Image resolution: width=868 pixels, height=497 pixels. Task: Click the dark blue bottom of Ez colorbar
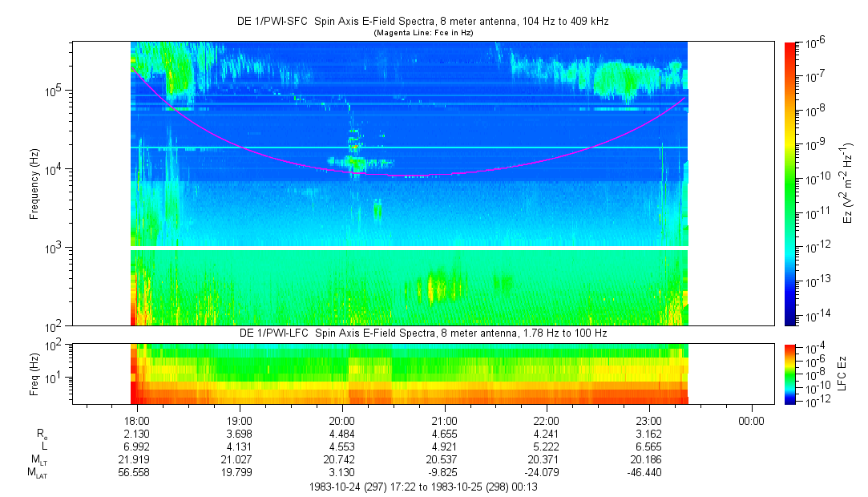tap(790, 319)
